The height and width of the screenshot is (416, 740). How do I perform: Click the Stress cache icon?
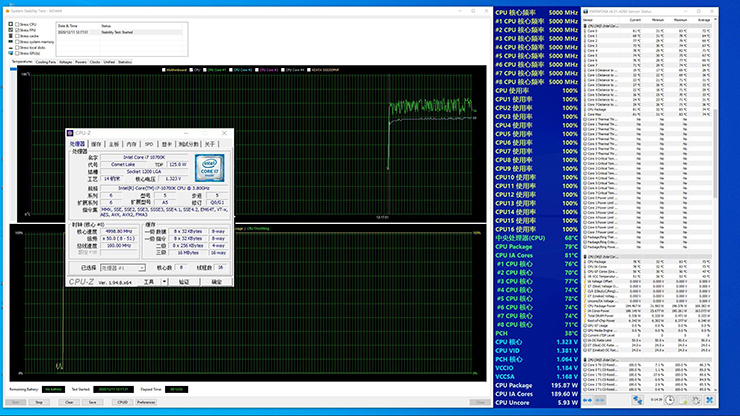11,36
